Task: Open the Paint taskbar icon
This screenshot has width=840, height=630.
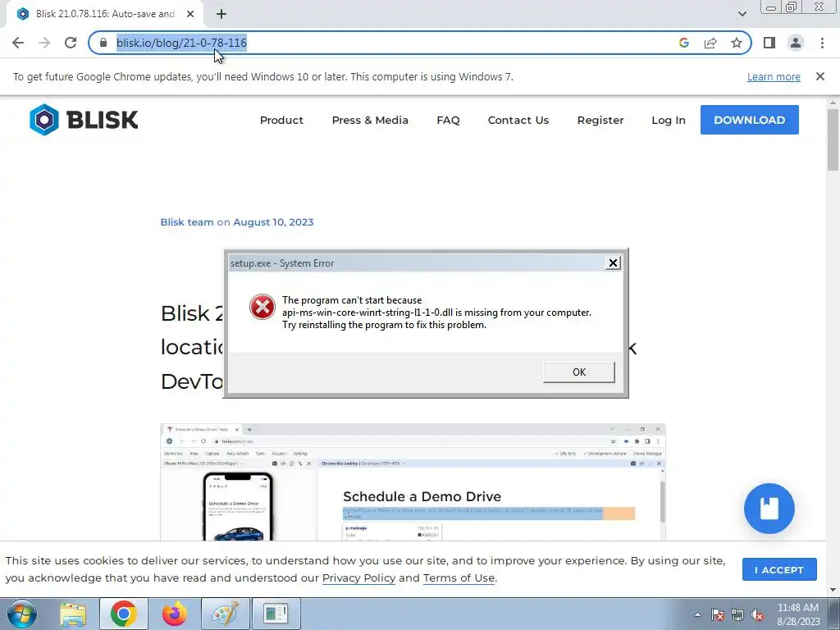Action: click(226, 614)
